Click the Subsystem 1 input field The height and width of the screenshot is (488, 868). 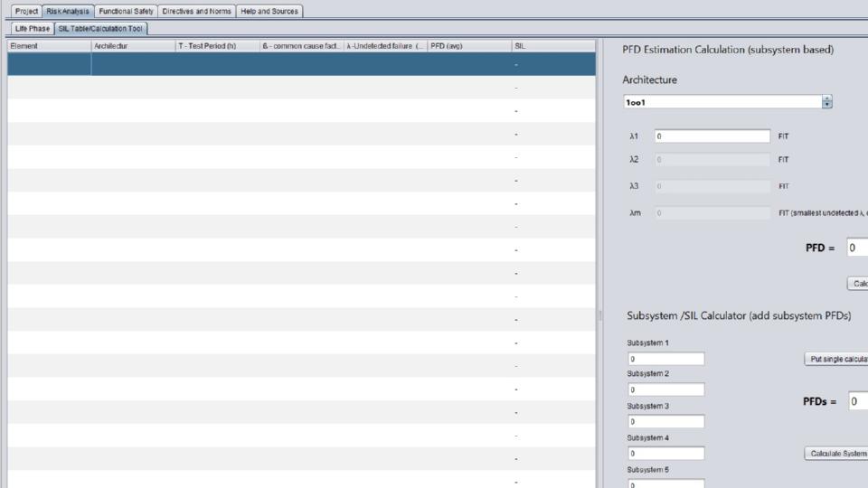[x=665, y=359]
